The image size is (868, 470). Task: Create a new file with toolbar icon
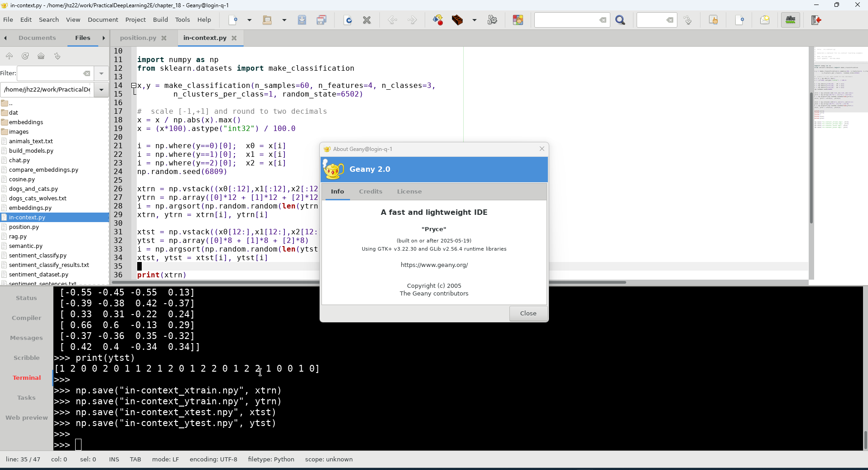(233, 20)
